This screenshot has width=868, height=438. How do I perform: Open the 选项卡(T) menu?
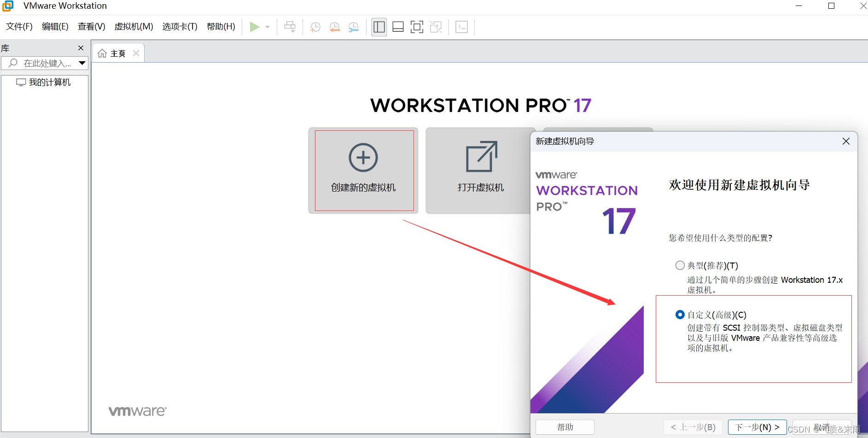[180, 27]
